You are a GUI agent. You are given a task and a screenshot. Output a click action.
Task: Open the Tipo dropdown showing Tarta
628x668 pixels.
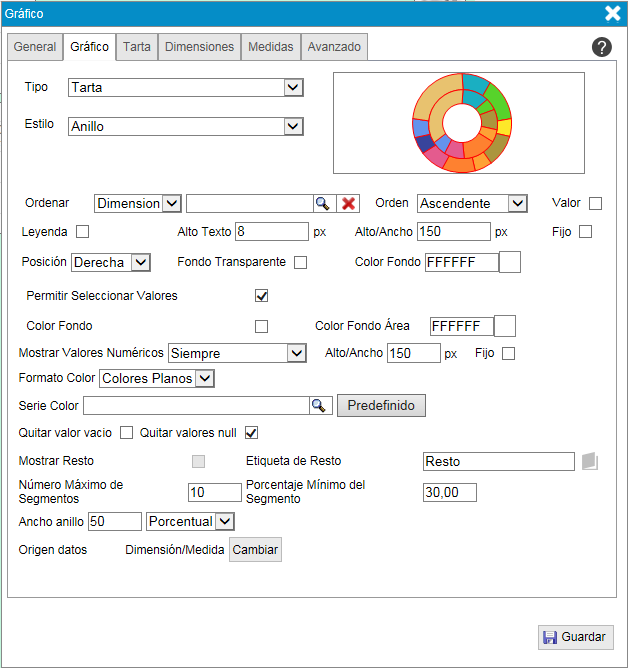185,88
